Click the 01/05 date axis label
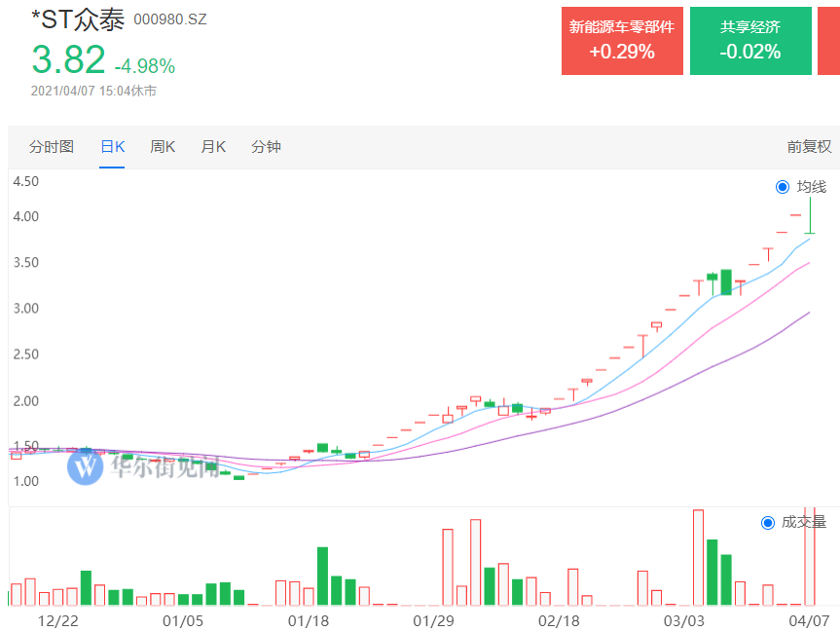This screenshot has width=840, height=632. pyautogui.click(x=183, y=620)
